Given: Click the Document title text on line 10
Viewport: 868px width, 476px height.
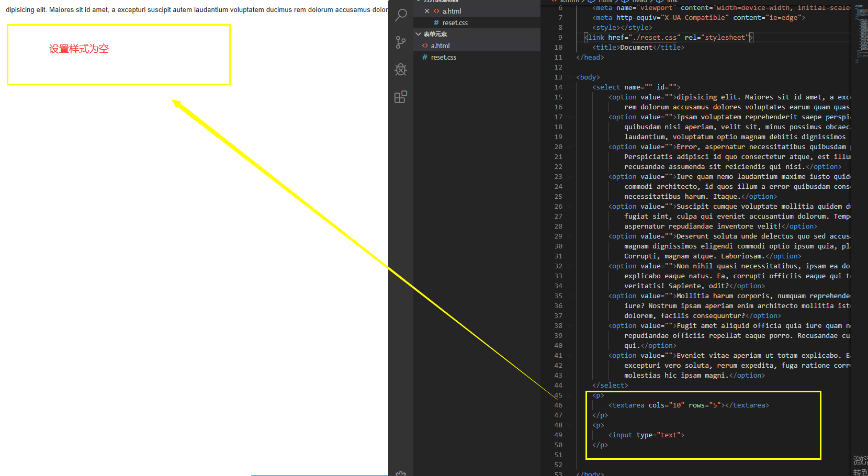Looking at the screenshot, I should pos(636,47).
